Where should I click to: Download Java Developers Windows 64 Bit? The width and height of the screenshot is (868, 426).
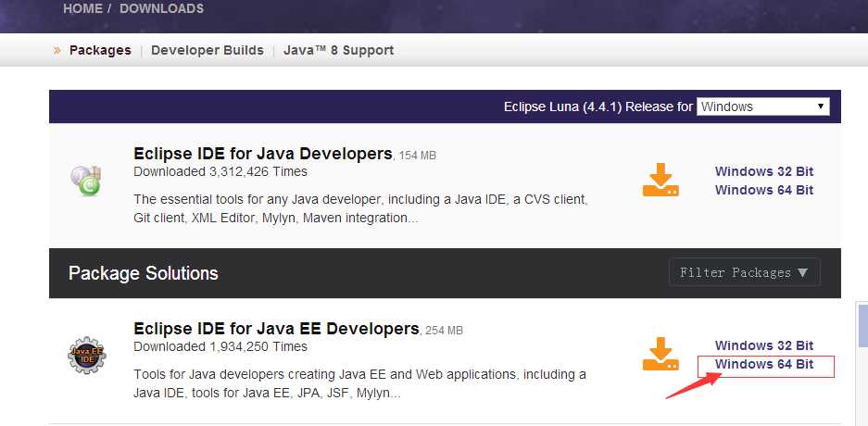(764, 190)
